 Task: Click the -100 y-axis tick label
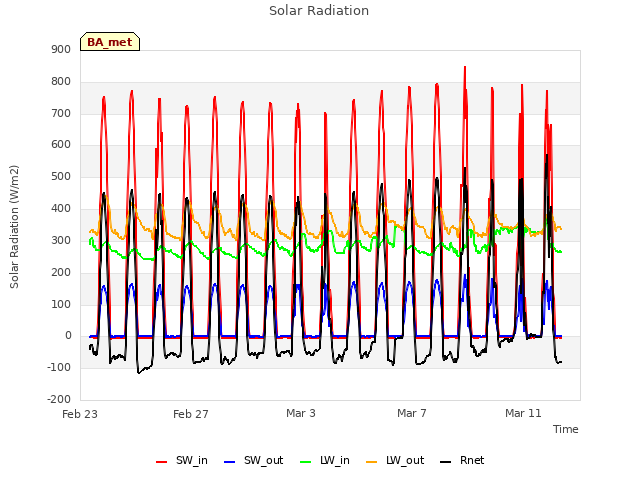point(59,367)
